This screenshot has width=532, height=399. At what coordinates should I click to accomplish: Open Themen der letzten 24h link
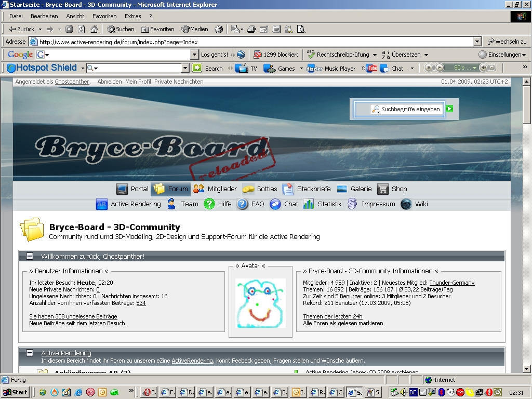pos(332,316)
